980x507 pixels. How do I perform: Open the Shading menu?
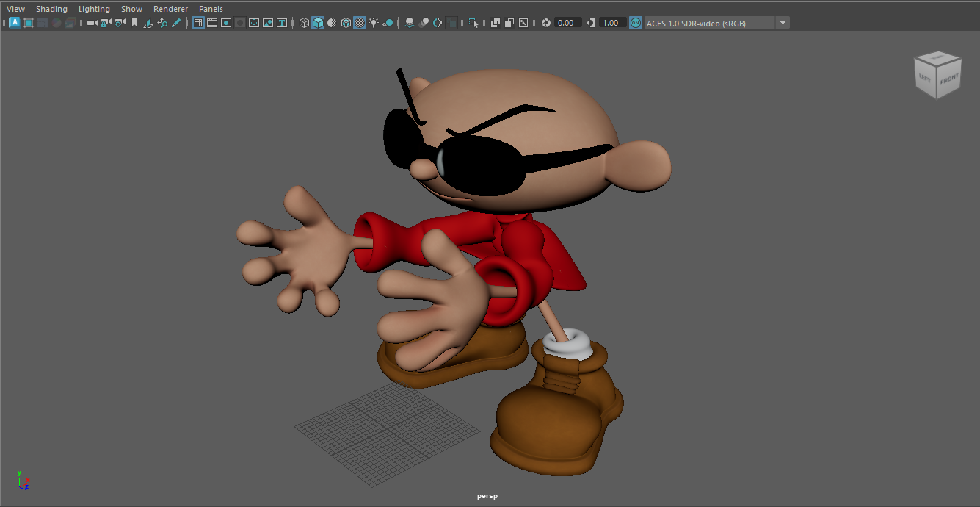click(x=51, y=9)
